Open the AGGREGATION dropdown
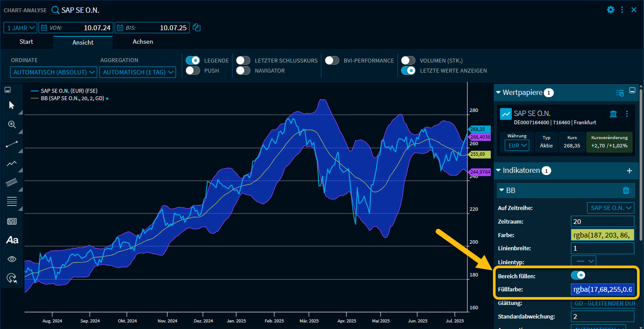The image size is (644, 329). (137, 72)
